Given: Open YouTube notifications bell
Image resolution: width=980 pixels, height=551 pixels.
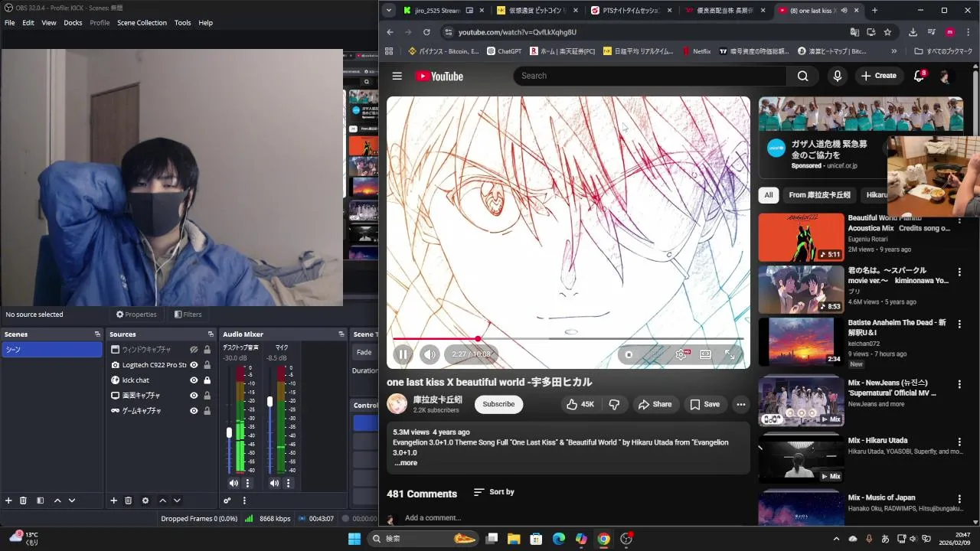Looking at the screenshot, I should click(x=920, y=76).
